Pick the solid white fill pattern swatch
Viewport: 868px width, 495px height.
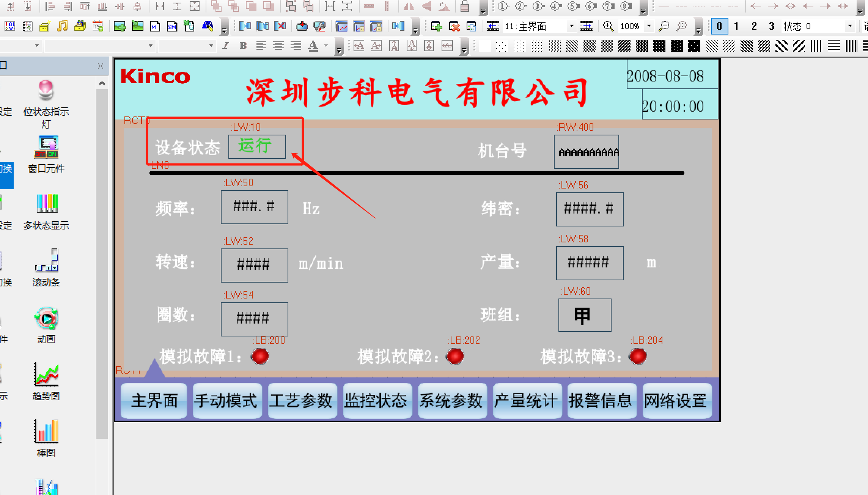484,46
